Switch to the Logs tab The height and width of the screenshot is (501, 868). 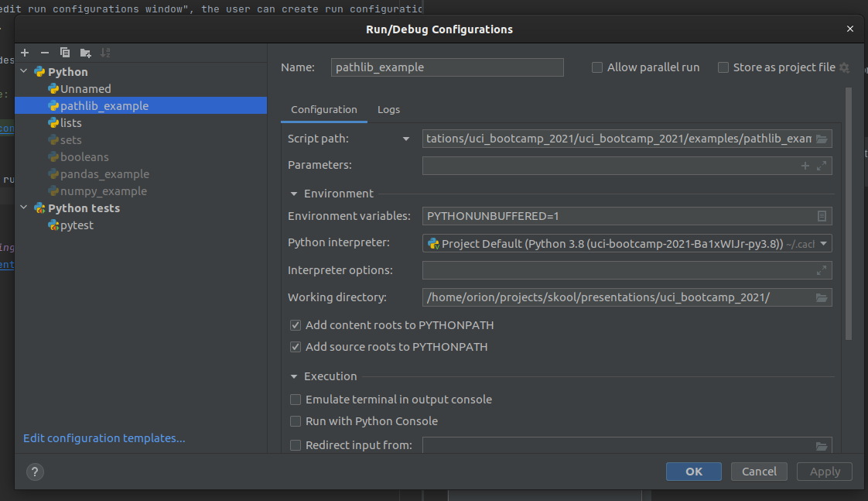[x=388, y=110]
